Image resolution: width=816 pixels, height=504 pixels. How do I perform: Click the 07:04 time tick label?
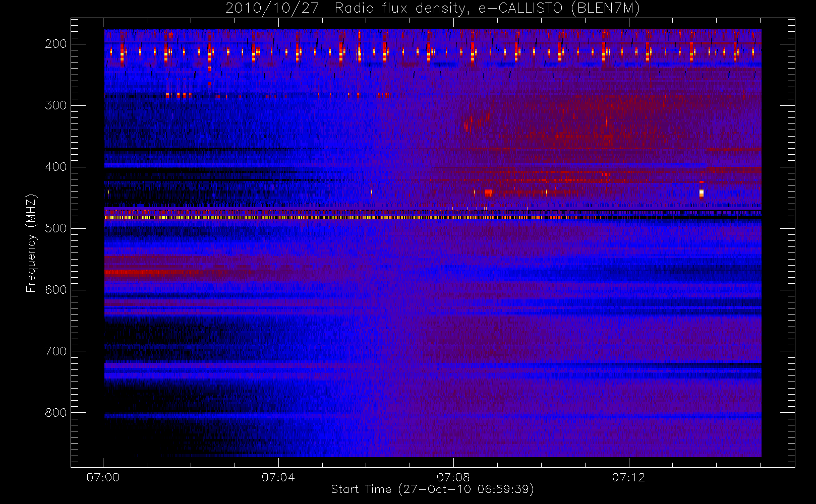click(278, 477)
